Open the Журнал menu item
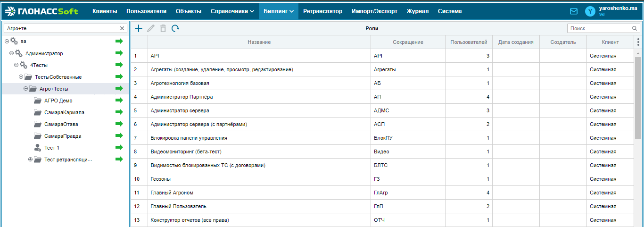The height and width of the screenshot is (227, 644). pos(418,11)
